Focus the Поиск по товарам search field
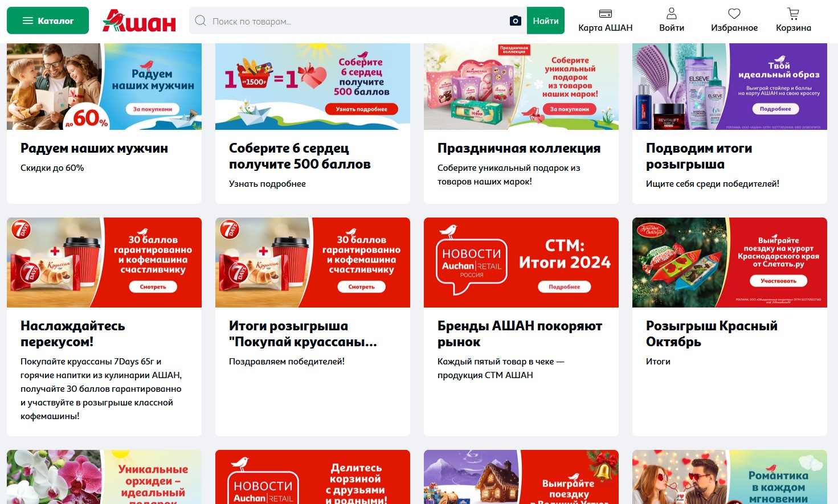This screenshot has height=504, width=838. coord(359,21)
